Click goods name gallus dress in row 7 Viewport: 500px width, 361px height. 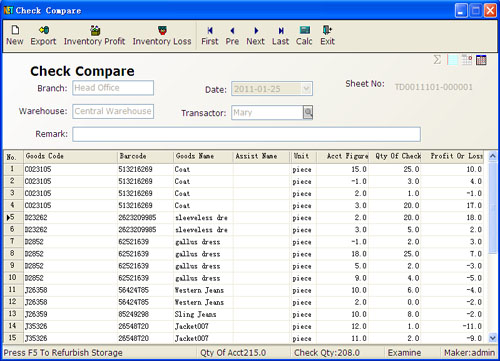tap(198, 242)
